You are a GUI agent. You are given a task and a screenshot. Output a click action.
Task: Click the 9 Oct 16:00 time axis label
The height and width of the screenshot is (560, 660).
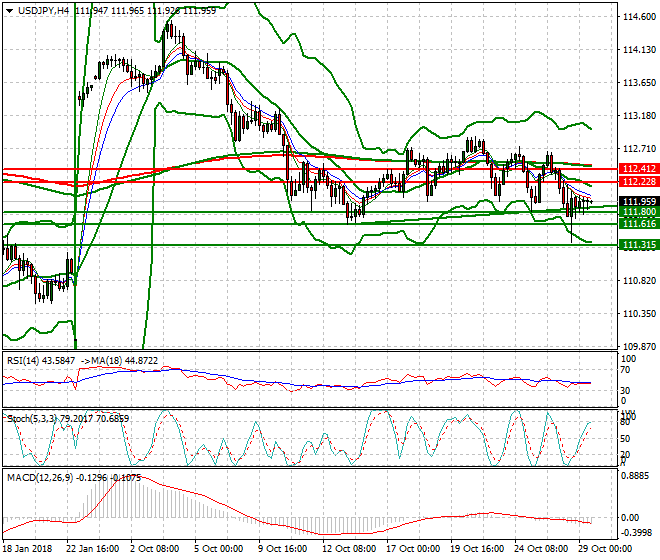[282, 549]
